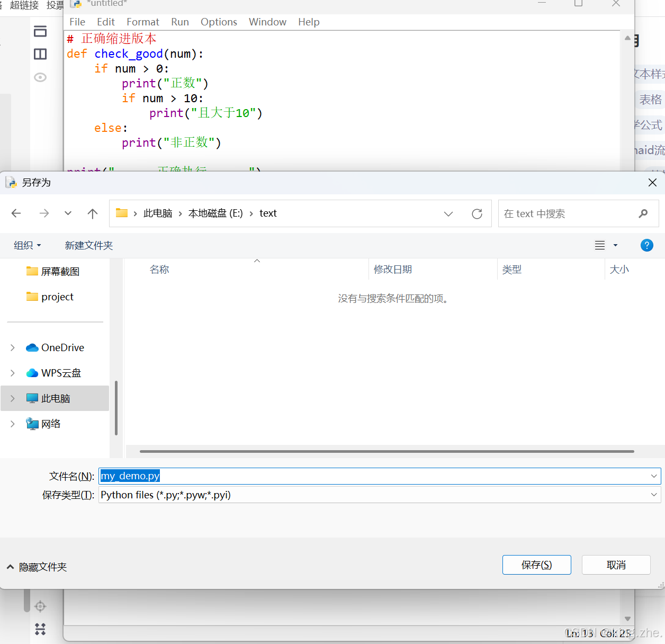The image size is (665, 644).
Task: Expand OneDrive tree node
Action: [13, 347]
